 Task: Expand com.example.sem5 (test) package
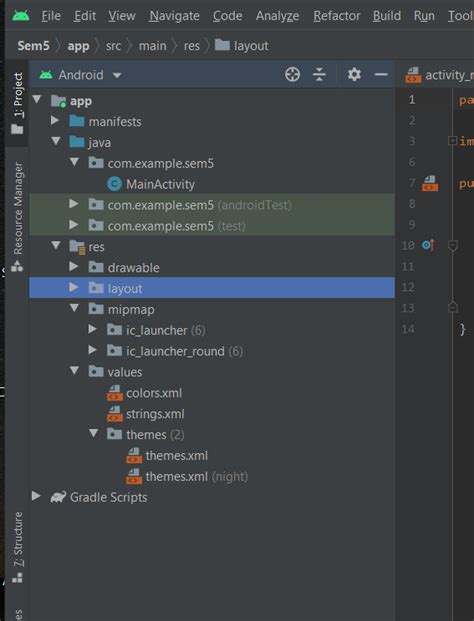(x=74, y=225)
